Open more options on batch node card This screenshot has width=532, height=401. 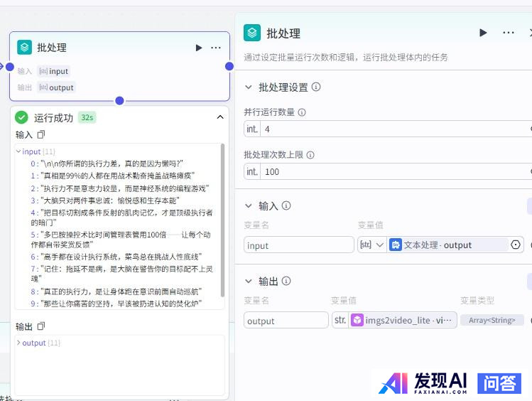tap(216, 48)
